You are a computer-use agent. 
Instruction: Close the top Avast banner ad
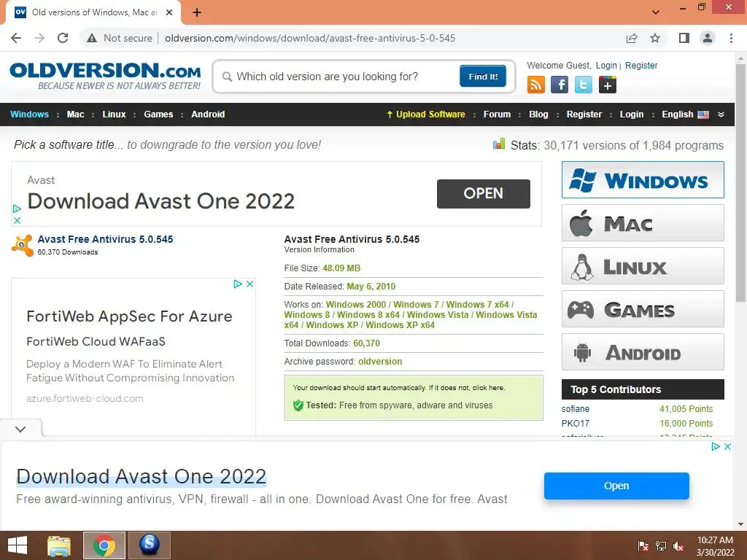pos(18,220)
